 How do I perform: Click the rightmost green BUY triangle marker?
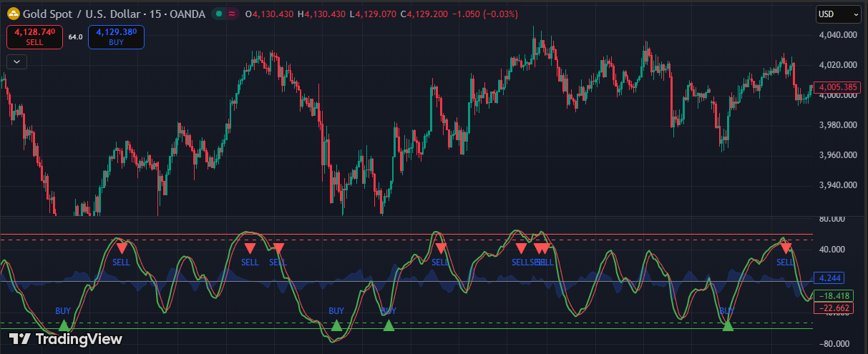728,325
